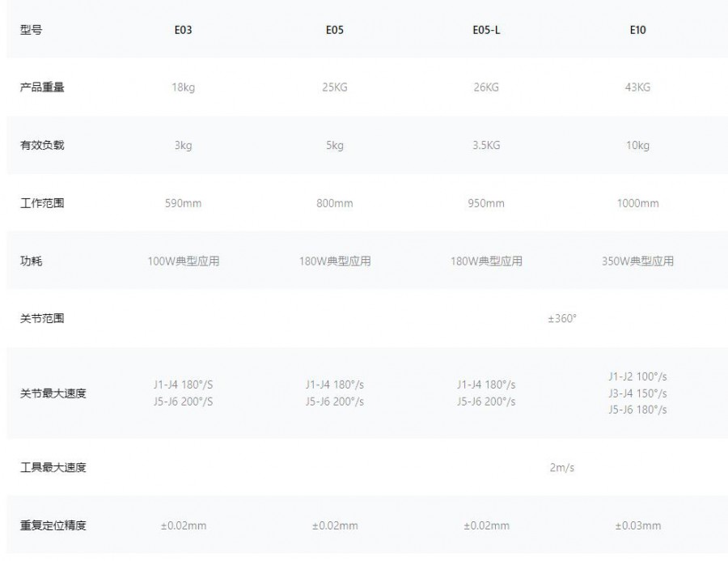Viewport: 728px width, 561px height.
Task: Click the ±0.03mm repeatability value
Action: (x=637, y=525)
